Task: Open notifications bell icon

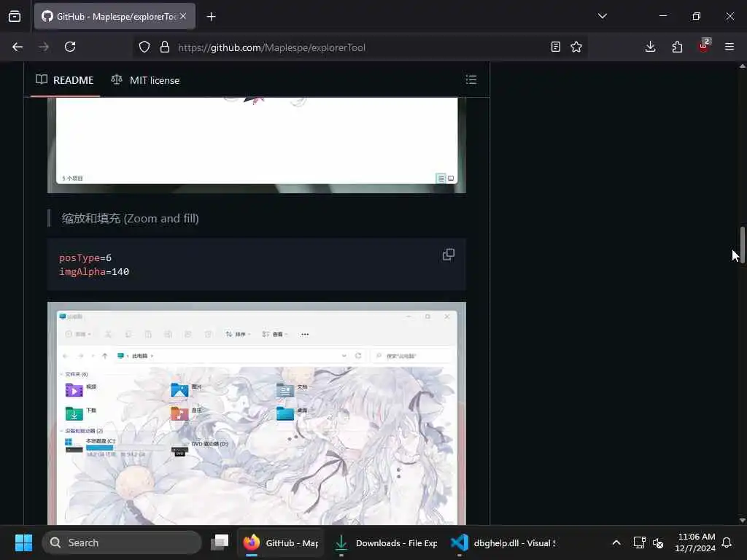Action: pyautogui.click(x=727, y=542)
